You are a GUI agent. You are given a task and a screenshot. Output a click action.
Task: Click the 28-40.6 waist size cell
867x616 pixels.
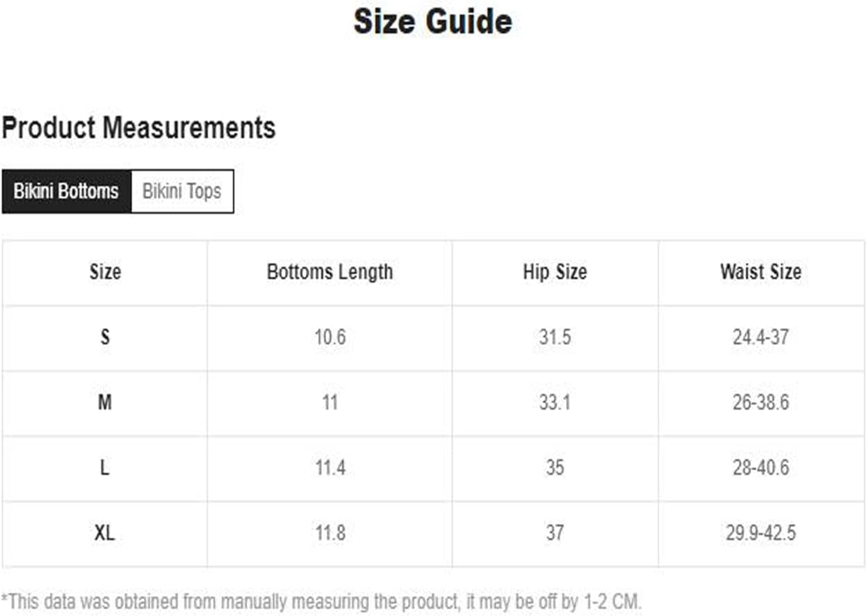(x=761, y=468)
